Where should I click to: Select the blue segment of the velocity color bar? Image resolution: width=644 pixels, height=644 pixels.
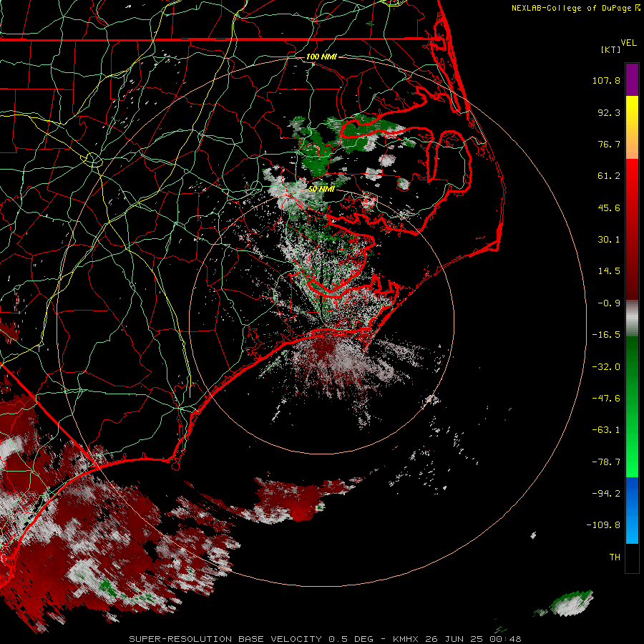pos(632,510)
